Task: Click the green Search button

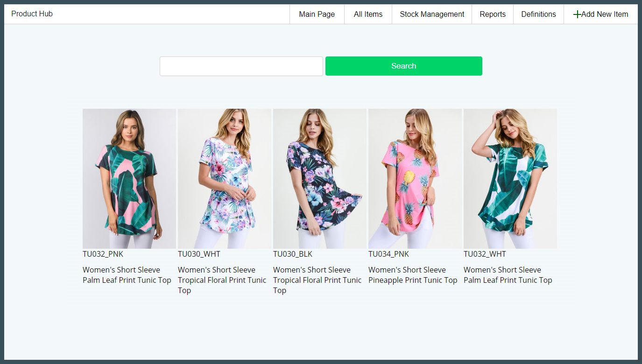Action: 404,66
